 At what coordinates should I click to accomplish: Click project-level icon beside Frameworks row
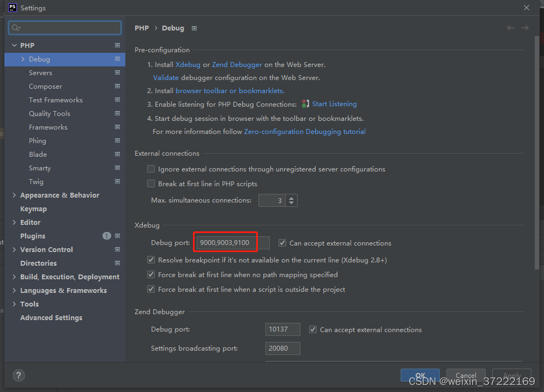(117, 127)
